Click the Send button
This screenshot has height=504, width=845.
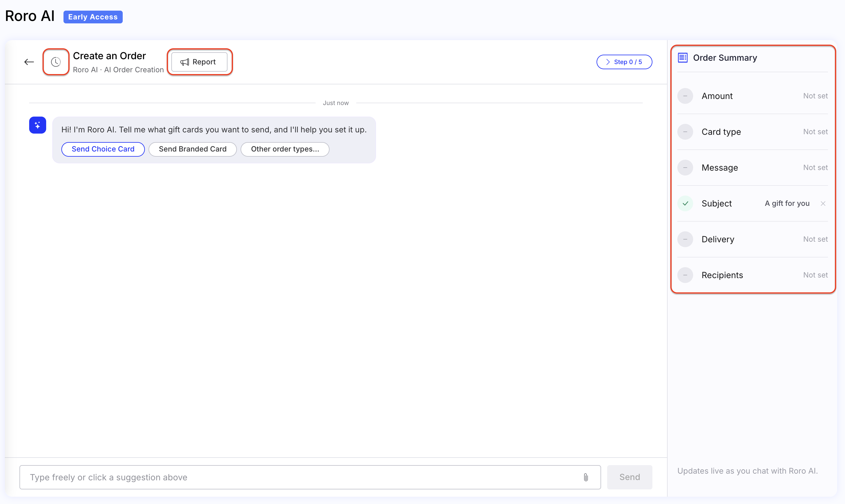click(x=630, y=477)
